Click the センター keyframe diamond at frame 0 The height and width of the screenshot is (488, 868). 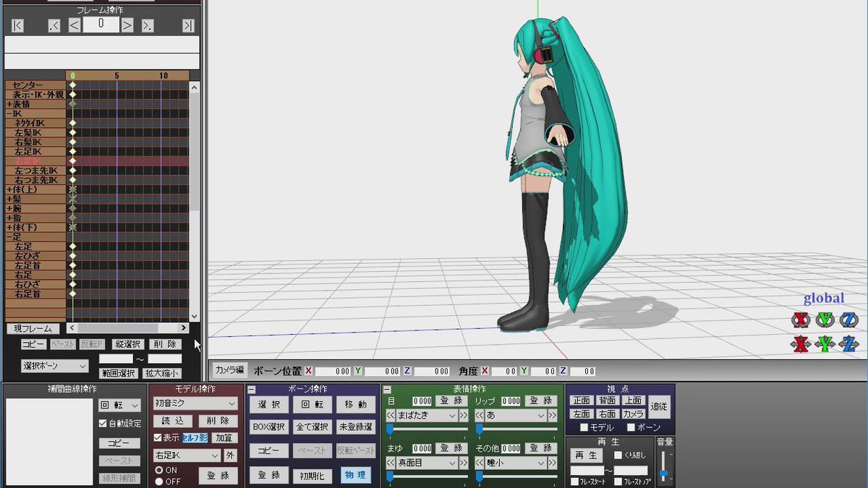tap(72, 85)
